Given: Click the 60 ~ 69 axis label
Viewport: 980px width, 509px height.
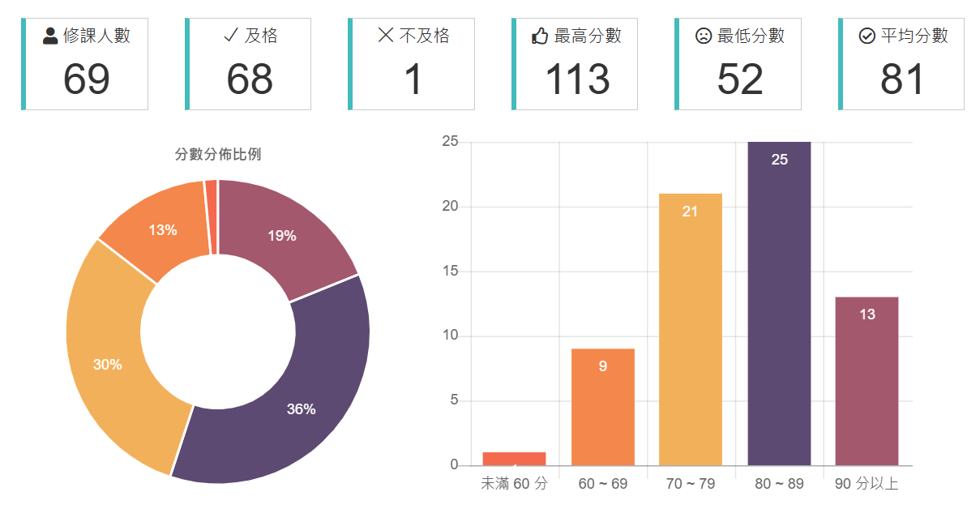Looking at the screenshot, I should [602, 484].
